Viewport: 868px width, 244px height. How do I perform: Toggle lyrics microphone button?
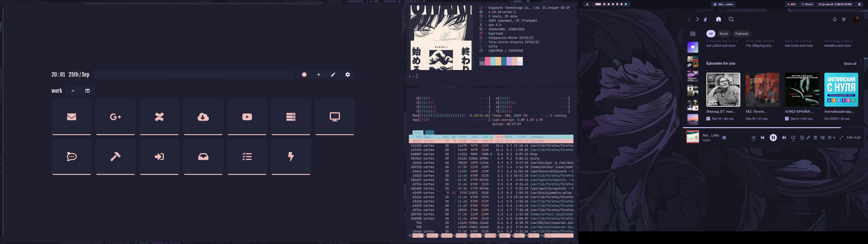tap(808, 138)
